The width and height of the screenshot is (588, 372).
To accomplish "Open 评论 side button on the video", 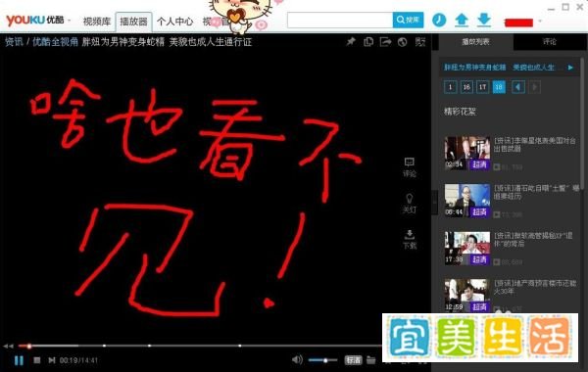I will click(x=409, y=167).
